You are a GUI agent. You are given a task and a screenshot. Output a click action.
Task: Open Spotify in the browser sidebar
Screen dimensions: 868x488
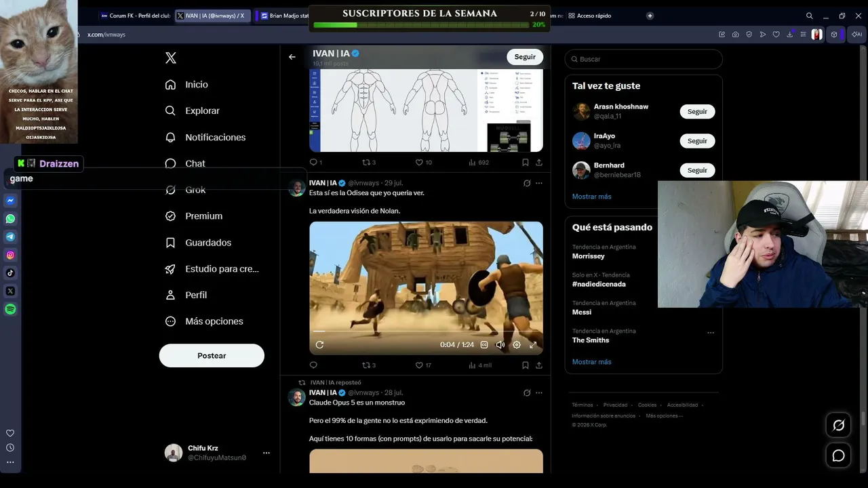[10, 309]
